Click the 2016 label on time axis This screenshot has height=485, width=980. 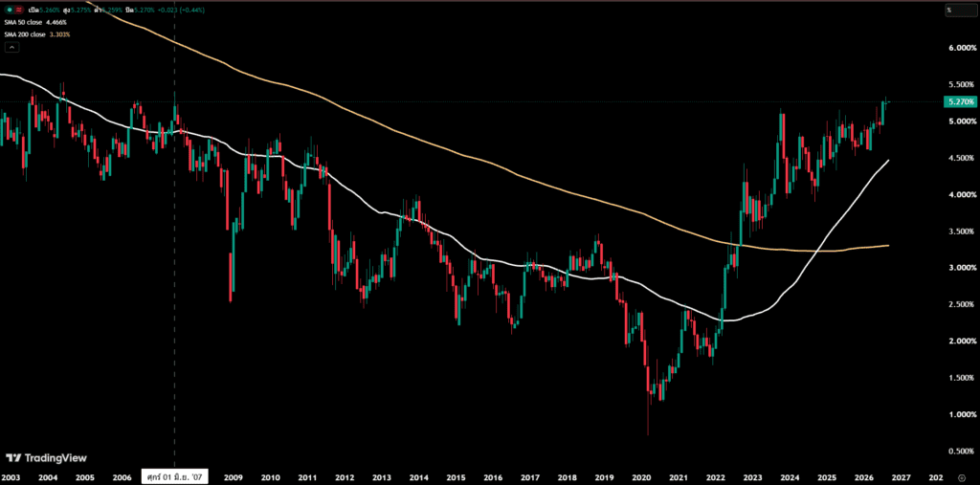tap(493, 477)
